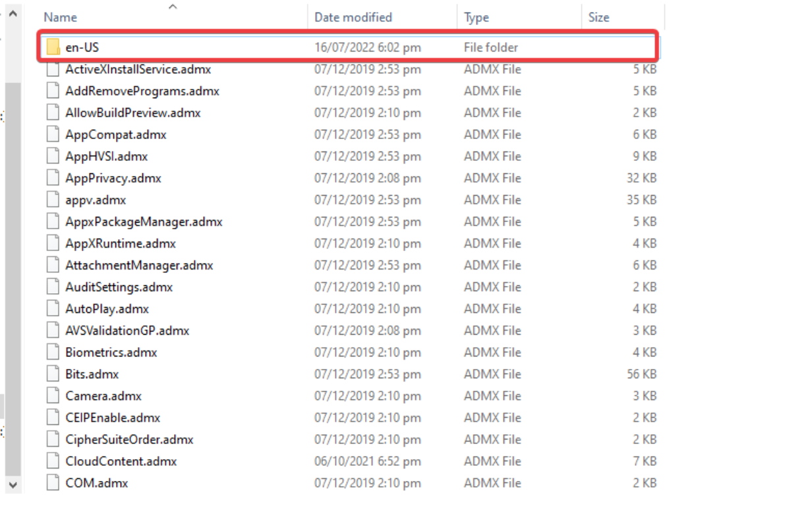Select AppPrivacy.admx file name
The width and height of the screenshot is (812, 506).
113,178
